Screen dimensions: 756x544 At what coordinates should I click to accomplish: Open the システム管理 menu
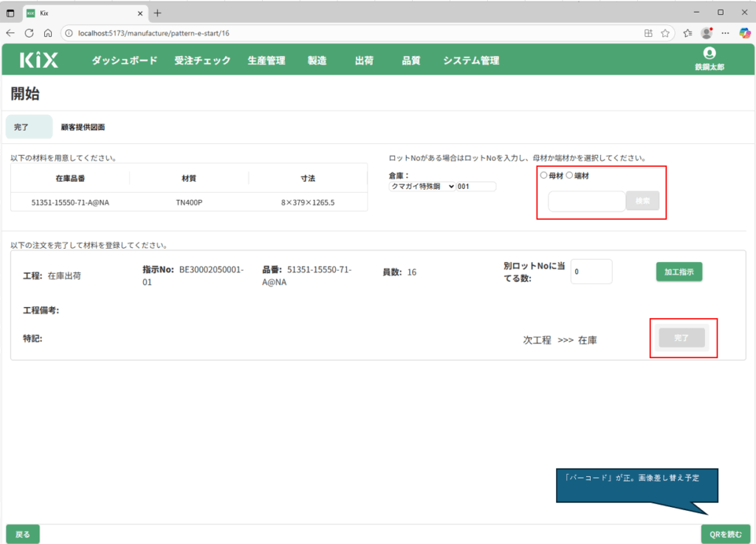click(471, 61)
